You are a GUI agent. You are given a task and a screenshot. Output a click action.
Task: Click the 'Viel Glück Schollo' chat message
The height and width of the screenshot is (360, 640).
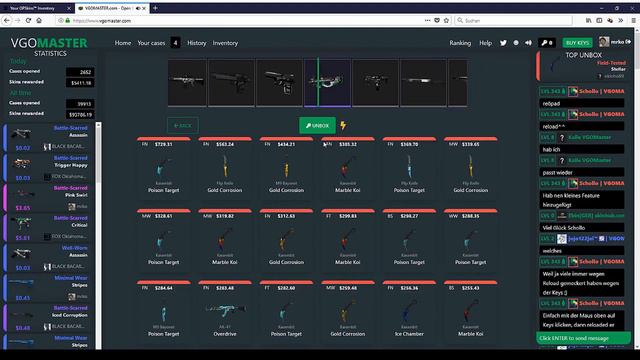tap(582, 228)
